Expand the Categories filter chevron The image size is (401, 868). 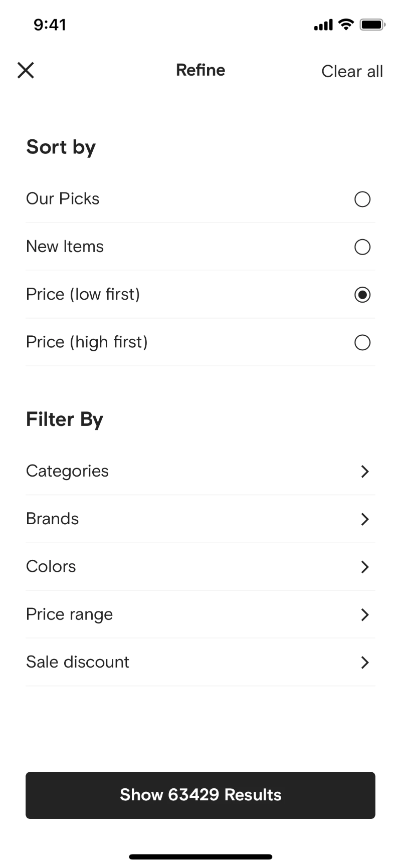click(x=365, y=472)
